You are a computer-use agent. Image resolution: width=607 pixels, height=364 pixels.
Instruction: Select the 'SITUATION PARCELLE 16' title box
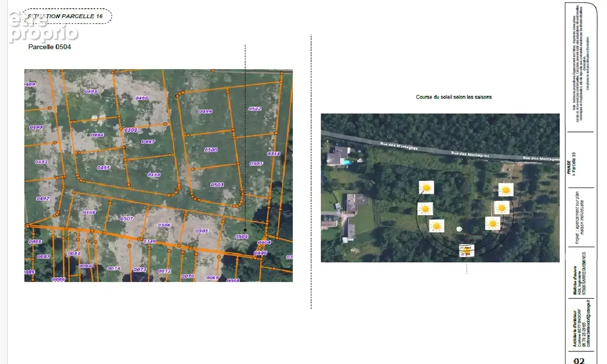(67, 16)
